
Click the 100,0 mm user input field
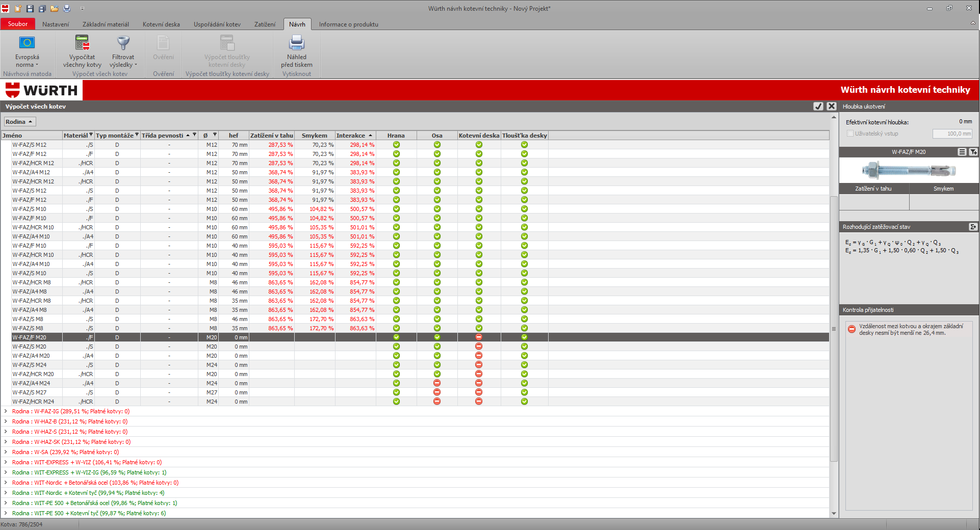[952, 134]
